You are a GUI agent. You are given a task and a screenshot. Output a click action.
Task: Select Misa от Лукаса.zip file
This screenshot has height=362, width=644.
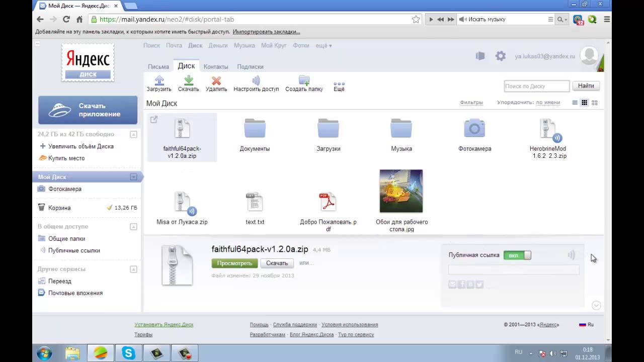click(182, 208)
